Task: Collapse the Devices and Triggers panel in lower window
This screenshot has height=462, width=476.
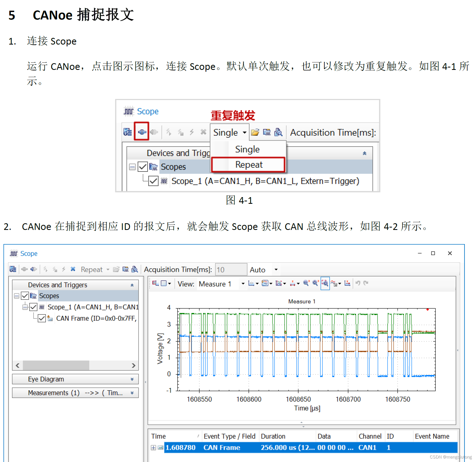Action: (x=132, y=285)
